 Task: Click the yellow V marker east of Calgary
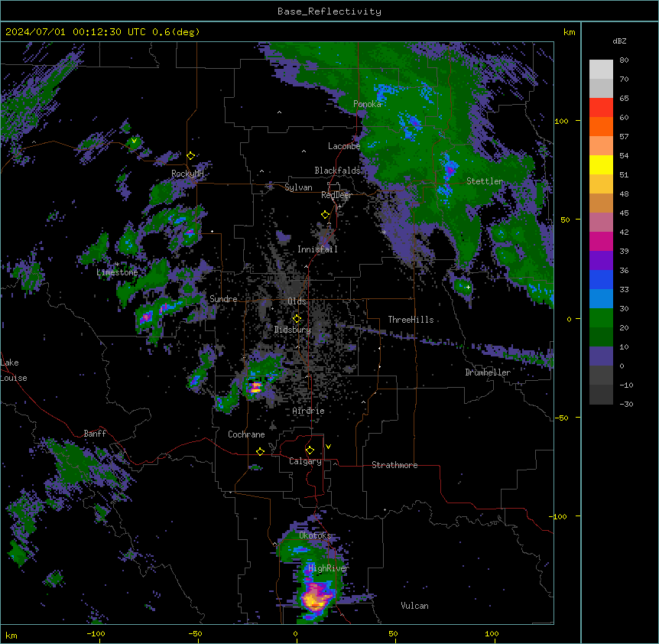coord(328,447)
